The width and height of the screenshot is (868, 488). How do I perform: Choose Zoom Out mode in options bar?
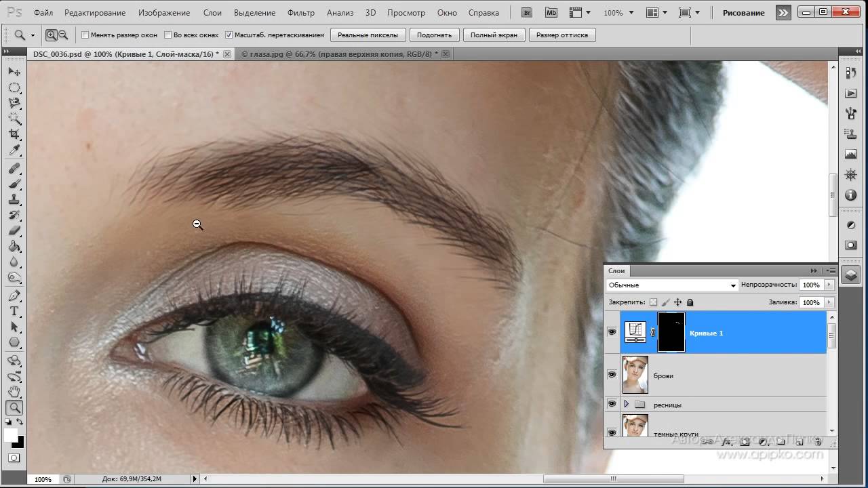(63, 35)
